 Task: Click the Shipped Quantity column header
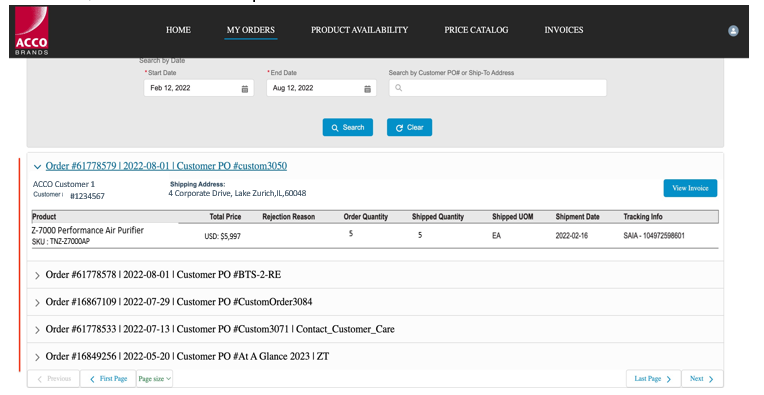(x=438, y=217)
